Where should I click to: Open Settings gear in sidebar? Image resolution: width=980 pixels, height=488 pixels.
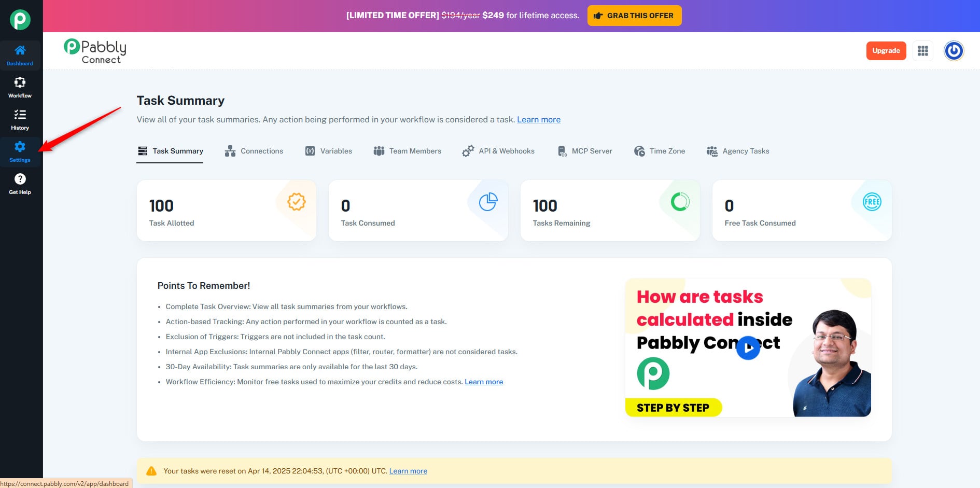[x=20, y=151]
